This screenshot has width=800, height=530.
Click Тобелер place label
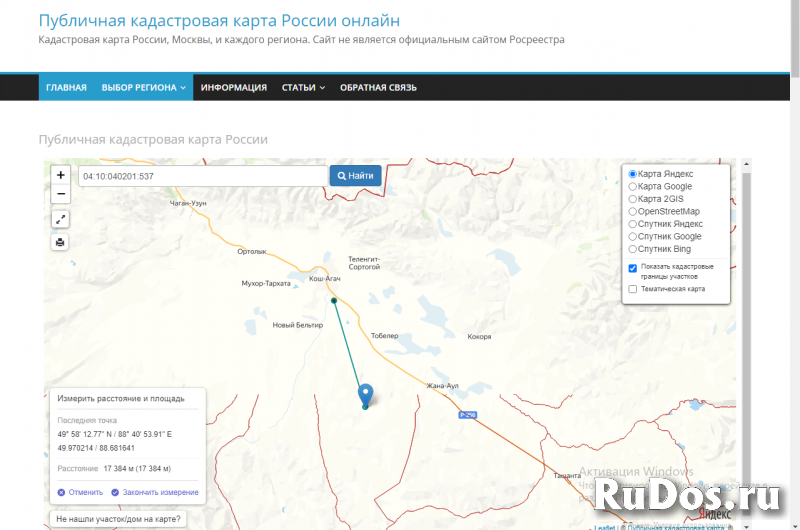tap(385, 336)
